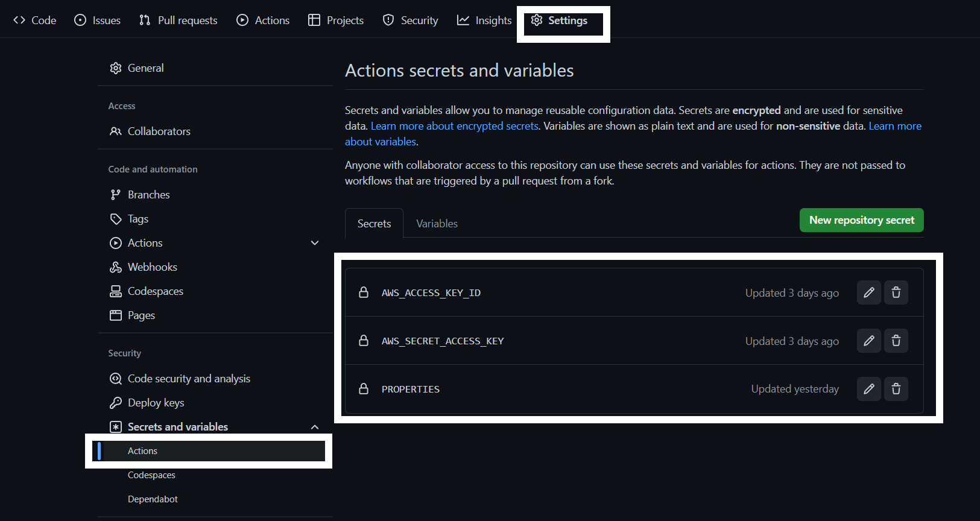Click the asterisk icon next to Secrets and variables
The width and height of the screenshot is (980, 521).
pyautogui.click(x=116, y=427)
